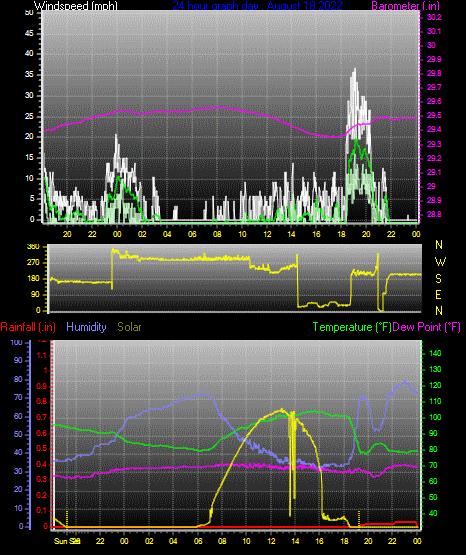Click the "270" wind direction axis value

33,263
